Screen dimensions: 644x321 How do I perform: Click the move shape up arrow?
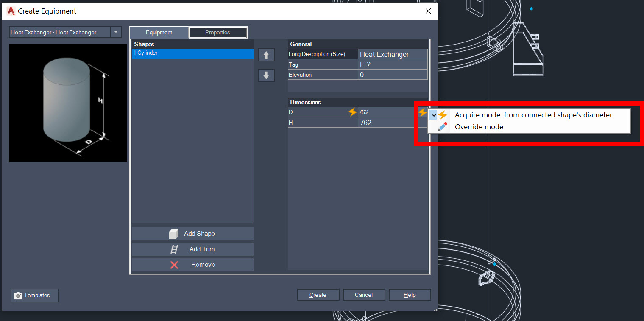pos(266,55)
